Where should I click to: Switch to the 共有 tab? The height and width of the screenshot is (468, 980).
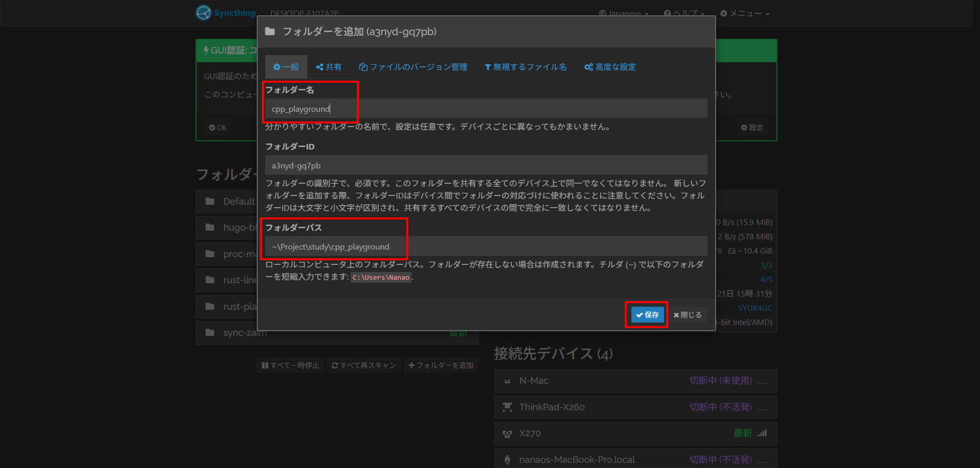coord(329,67)
